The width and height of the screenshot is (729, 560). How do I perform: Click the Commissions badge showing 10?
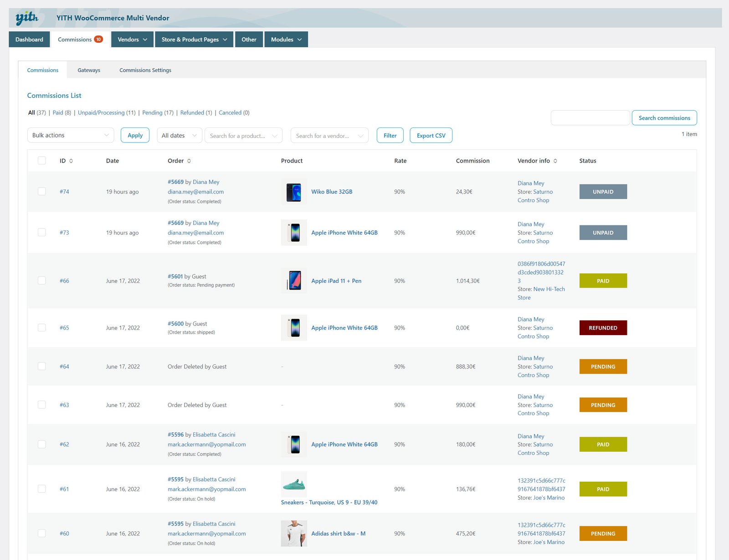click(x=98, y=39)
